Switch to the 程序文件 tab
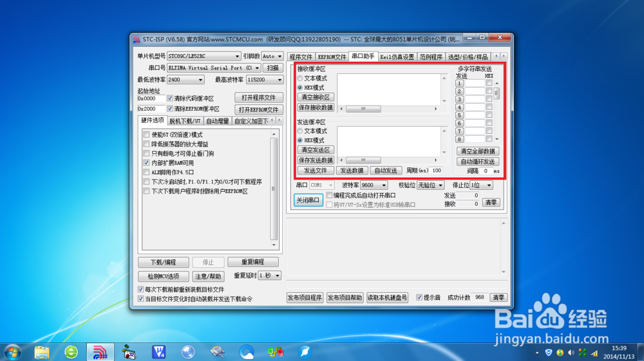The width and height of the screenshot is (644, 361). 301,57
